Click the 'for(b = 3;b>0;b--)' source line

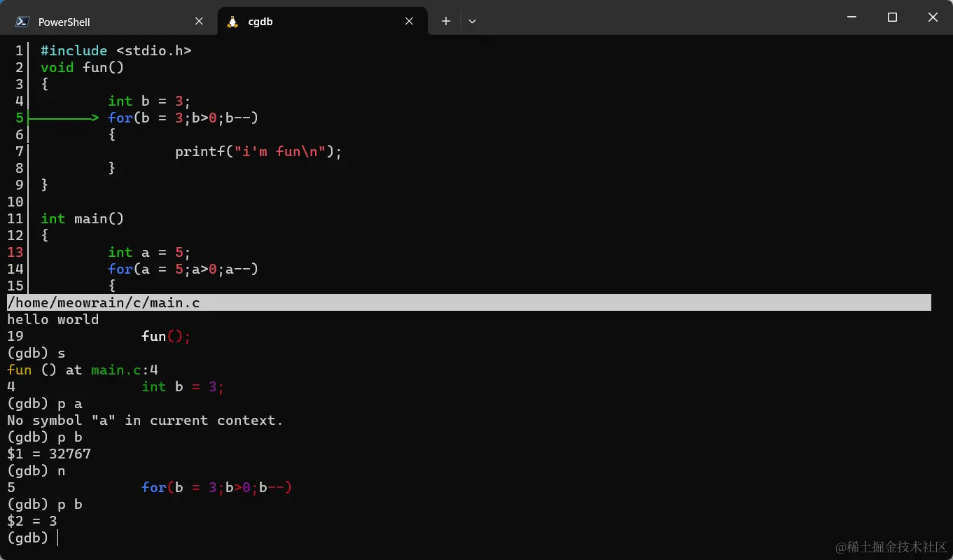click(183, 118)
